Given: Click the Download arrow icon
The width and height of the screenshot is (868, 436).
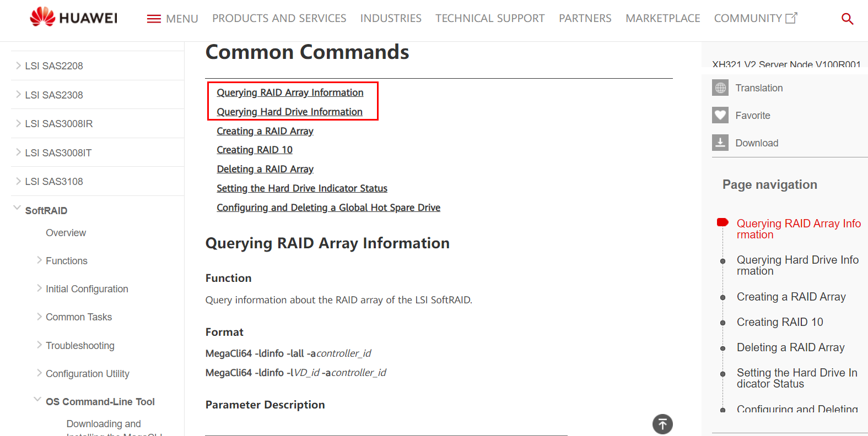Looking at the screenshot, I should pos(720,143).
